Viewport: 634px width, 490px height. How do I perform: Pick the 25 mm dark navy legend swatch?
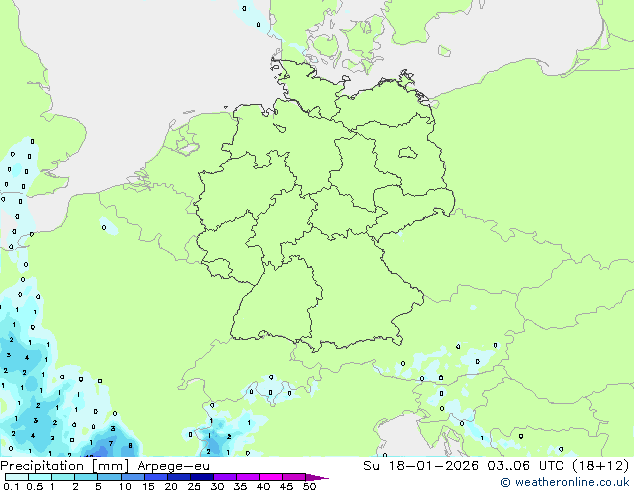point(202,477)
